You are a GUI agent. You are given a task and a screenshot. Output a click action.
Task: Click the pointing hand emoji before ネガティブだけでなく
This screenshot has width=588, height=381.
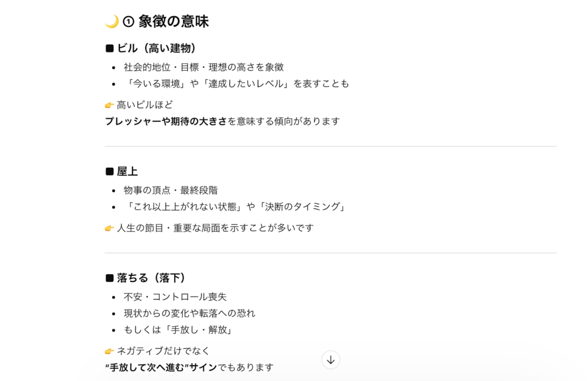(110, 351)
